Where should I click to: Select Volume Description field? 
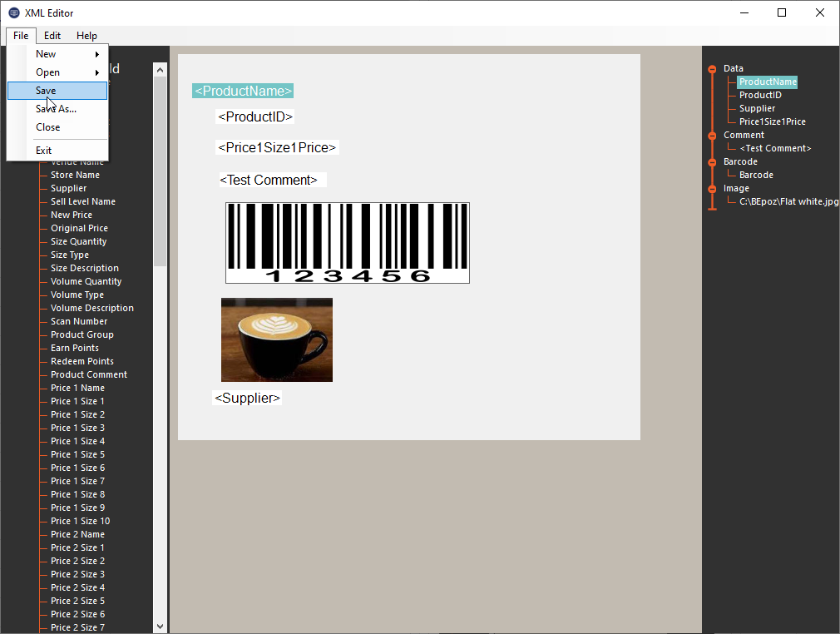(x=92, y=308)
